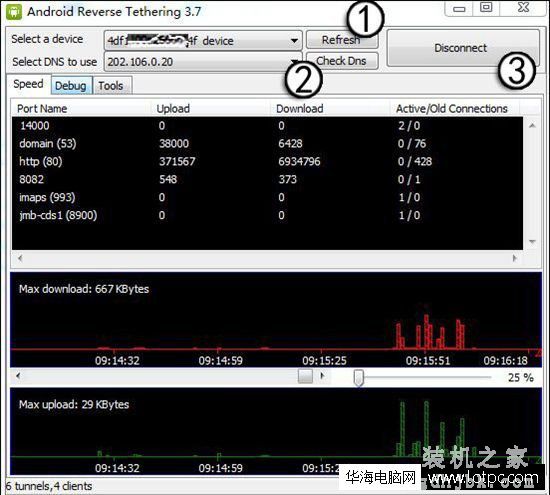This screenshot has height=495, width=550.
Task: Close the Android Reverse Tethering window
Action: 523,8
